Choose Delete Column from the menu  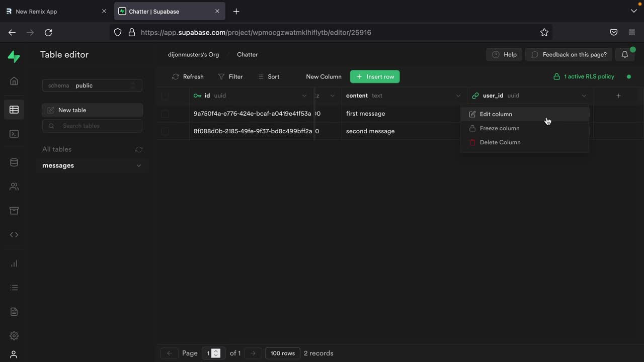point(500,142)
